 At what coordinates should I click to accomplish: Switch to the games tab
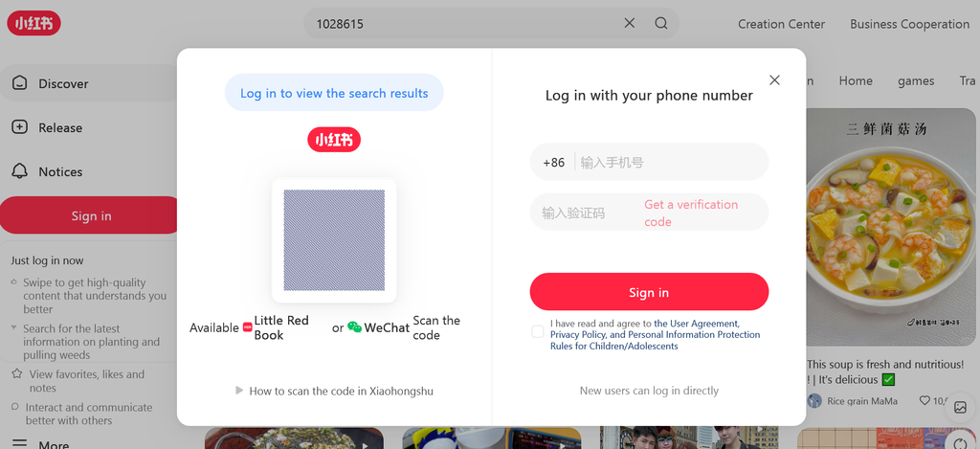click(915, 81)
